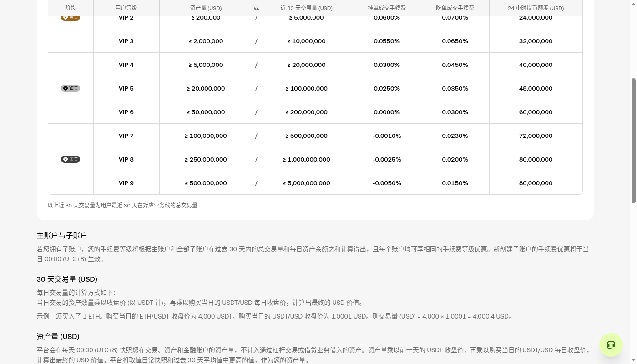
Task: Click the 24 小时提币额度 (USD) header
Action: (x=536, y=8)
